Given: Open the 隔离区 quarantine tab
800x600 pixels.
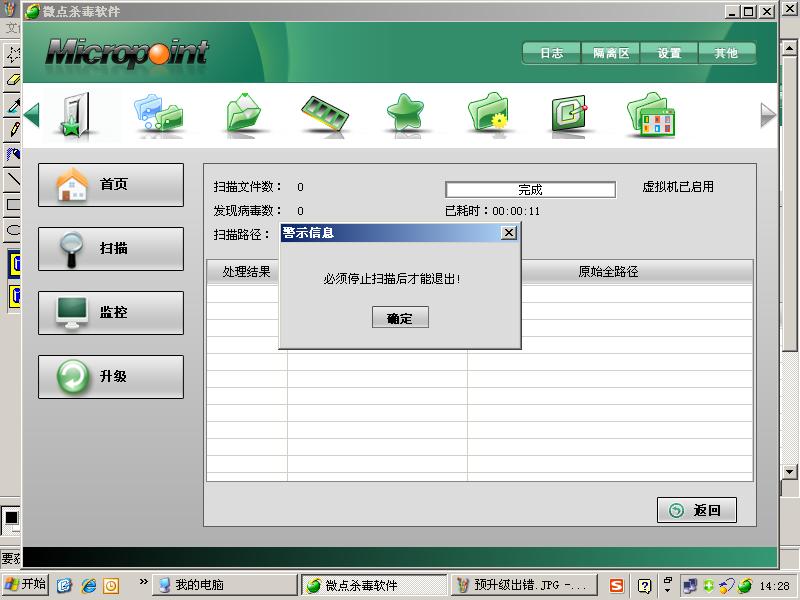Looking at the screenshot, I should click(610, 53).
